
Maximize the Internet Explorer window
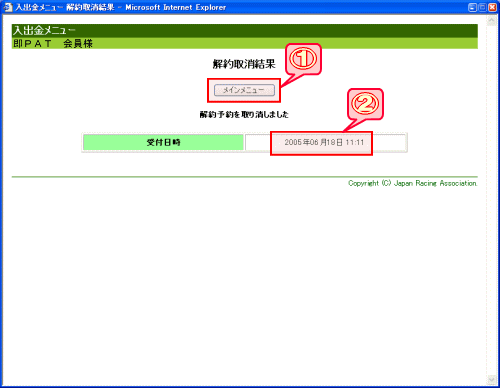pos(482,7)
